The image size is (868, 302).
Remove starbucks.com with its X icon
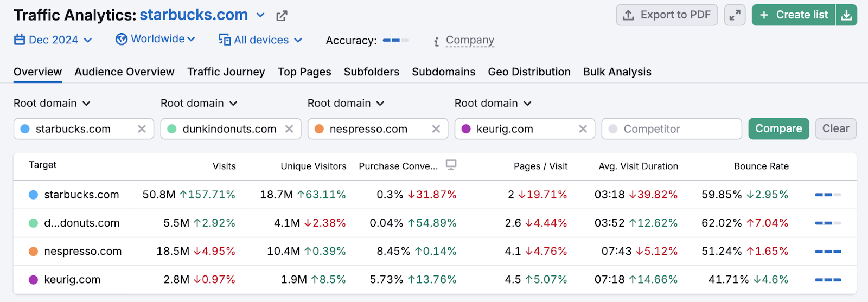point(142,129)
